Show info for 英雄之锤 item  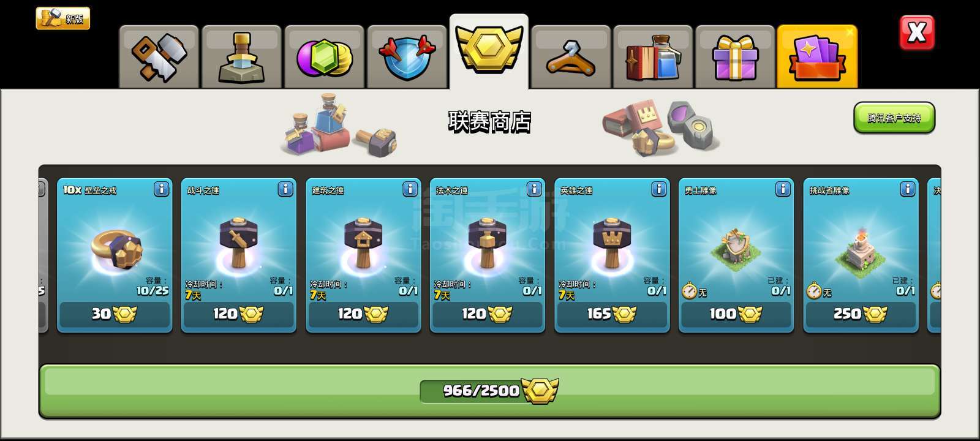pyautogui.click(x=659, y=189)
